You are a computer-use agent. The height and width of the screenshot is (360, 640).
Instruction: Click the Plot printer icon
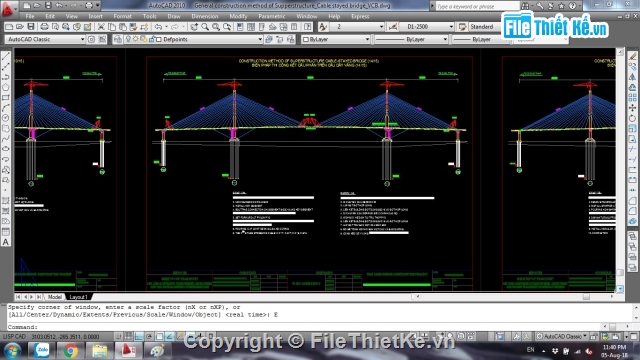44,27
